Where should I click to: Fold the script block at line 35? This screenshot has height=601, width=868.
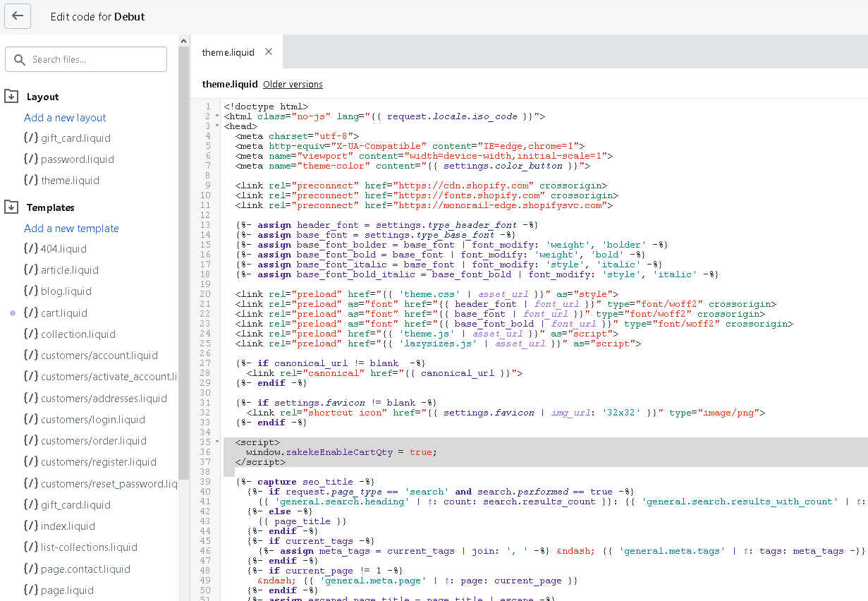216,442
